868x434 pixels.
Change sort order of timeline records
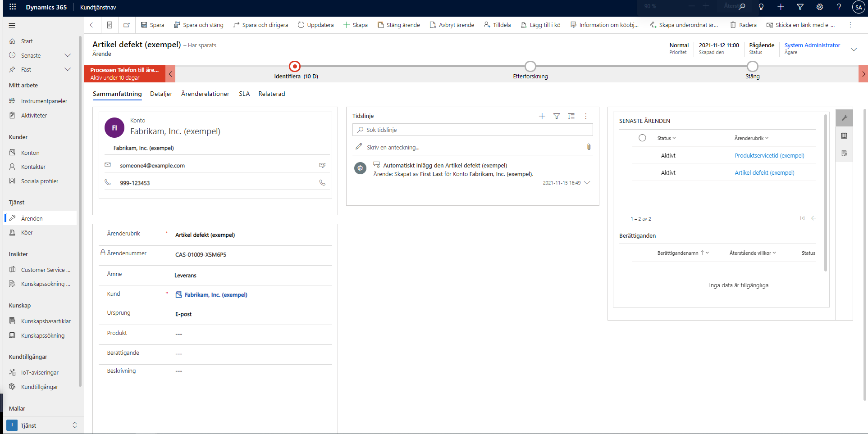(x=571, y=116)
